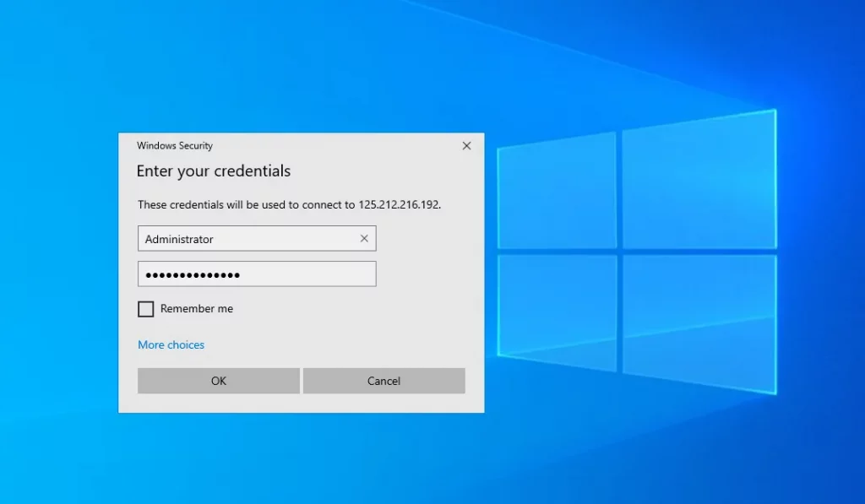Click the IP address 125.212.216.192 in the message
This screenshot has width=865, height=504.
pyautogui.click(x=399, y=205)
